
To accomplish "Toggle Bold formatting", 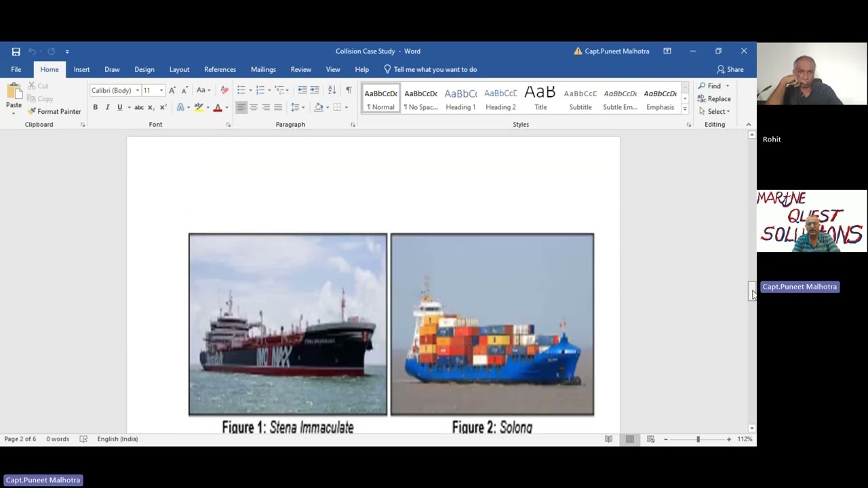I will (96, 107).
